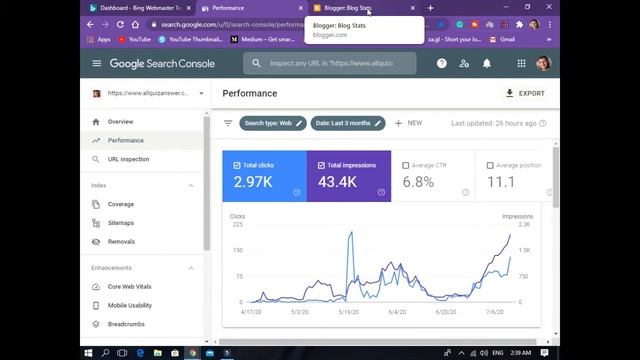The image size is (640, 360).
Task: Open Breadcrumbs report
Action: pos(141,324)
